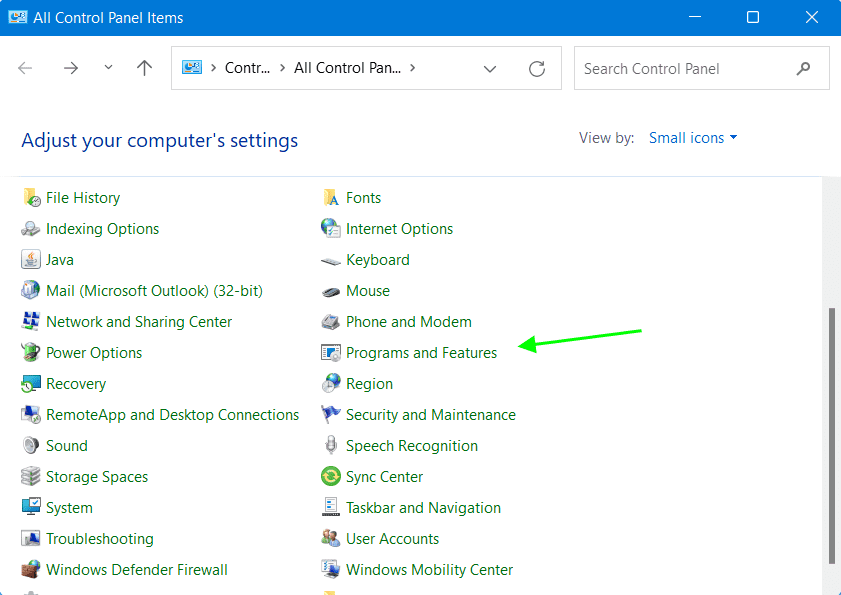The width and height of the screenshot is (841, 595).
Task: Expand chevron after All Control Panel breadcrumb
Action: [x=412, y=68]
